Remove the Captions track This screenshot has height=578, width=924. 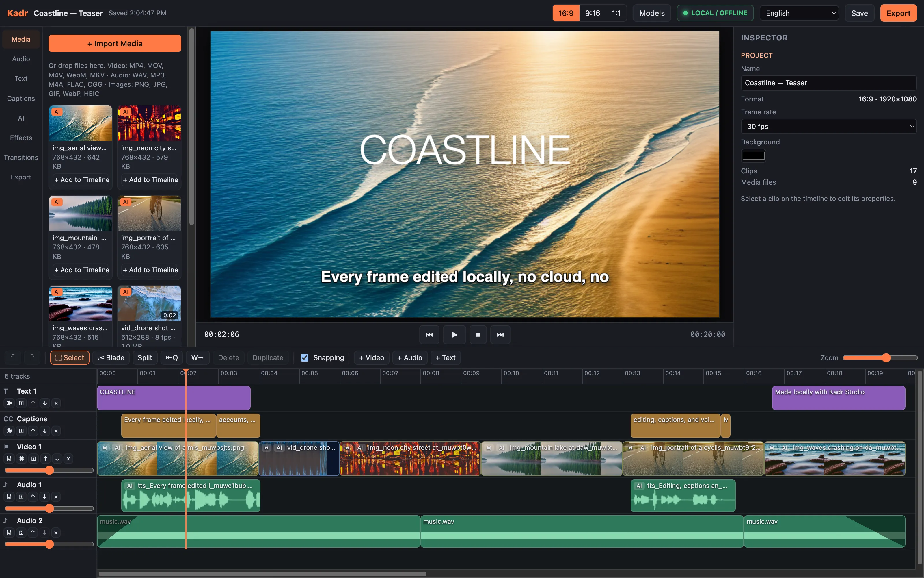coord(56,431)
